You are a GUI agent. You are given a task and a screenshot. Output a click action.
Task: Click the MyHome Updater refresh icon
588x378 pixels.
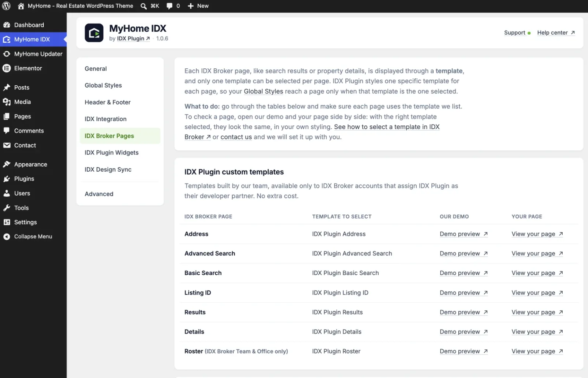pyautogui.click(x=7, y=54)
